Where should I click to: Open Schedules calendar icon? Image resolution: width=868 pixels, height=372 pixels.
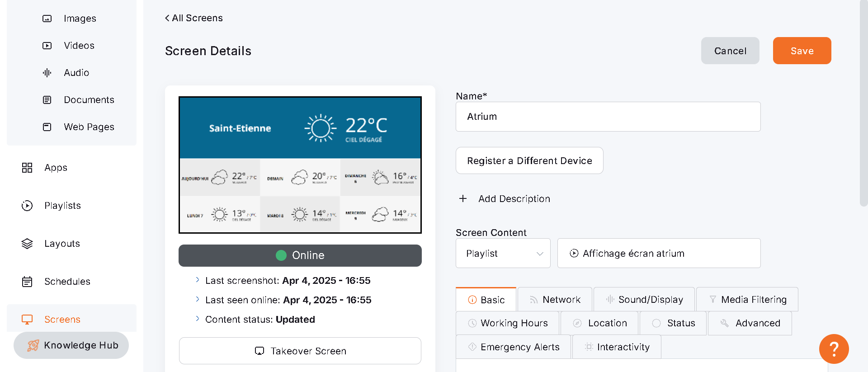[27, 282]
